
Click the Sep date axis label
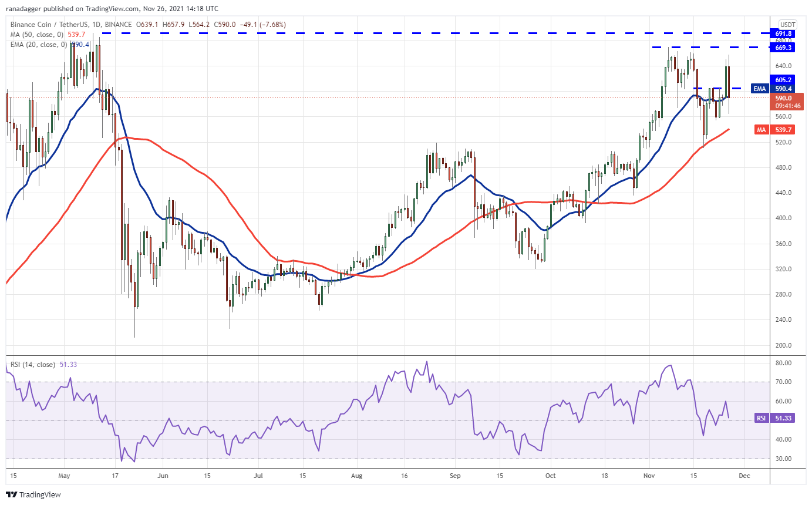tap(456, 476)
